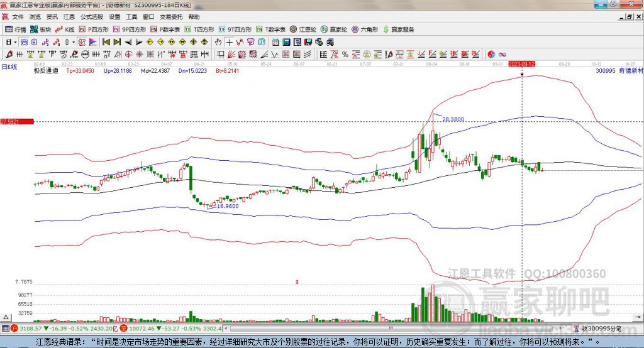The image size is (644, 348).
Task: Open the 江恩轮 Gann wheel
Action: [303, 30]
